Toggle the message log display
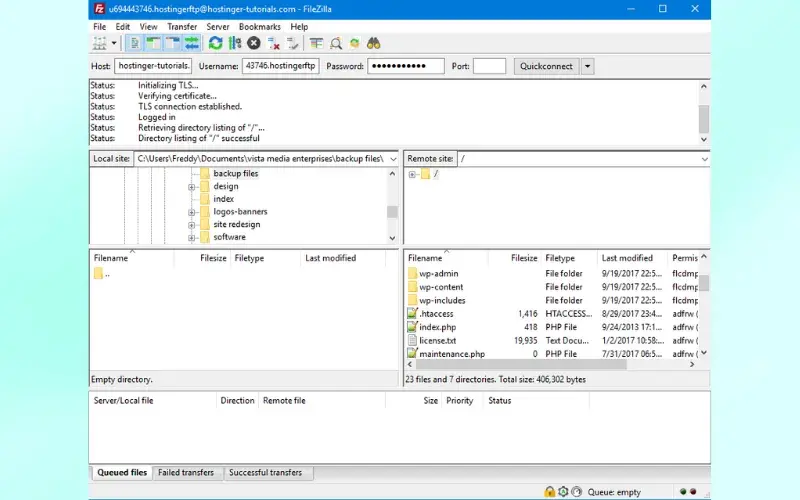The width and height of the screenshot is (800, 500). click(x=135, y=43)
